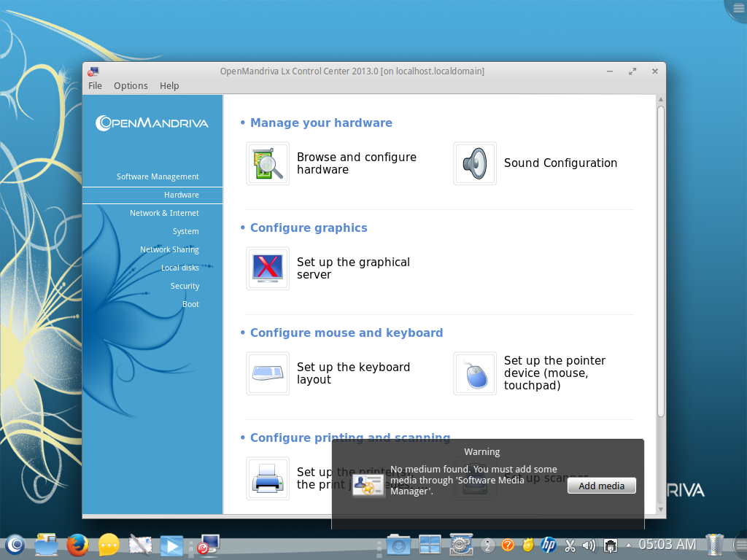Select the Control Center task in panel
Screen dimensions: 747x560
tap(208, 544)
